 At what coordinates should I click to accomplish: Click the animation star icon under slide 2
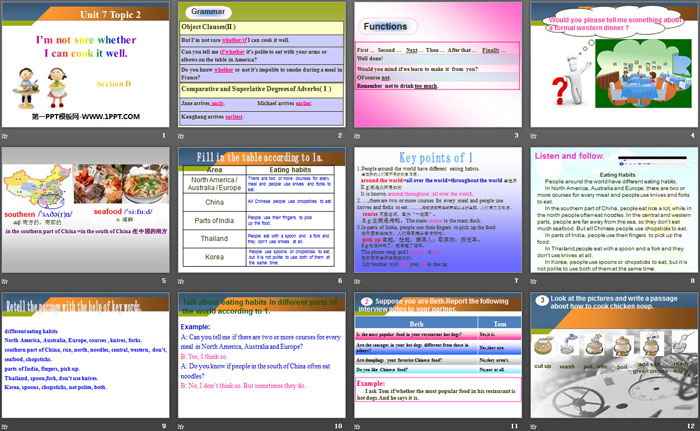[x=181, y=136]
